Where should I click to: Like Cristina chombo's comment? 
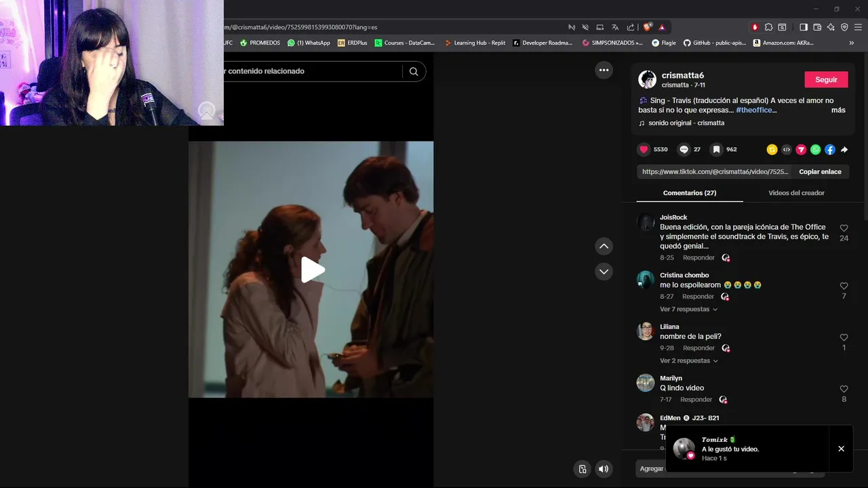click(x=844, y=286)
